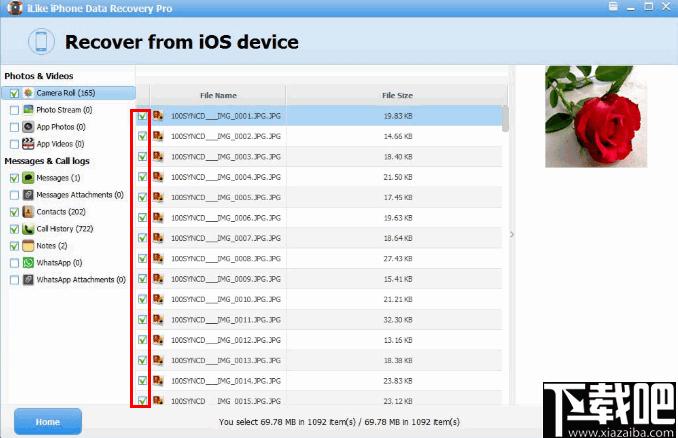
Task: Click the Messages speech bubble icon
Action: pyautogui.click(x=28, y=178)
